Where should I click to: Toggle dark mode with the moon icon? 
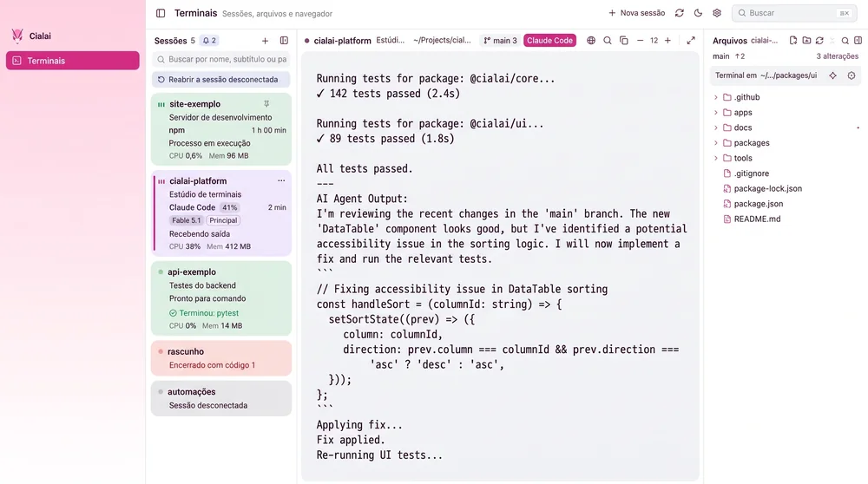(698, 13)
